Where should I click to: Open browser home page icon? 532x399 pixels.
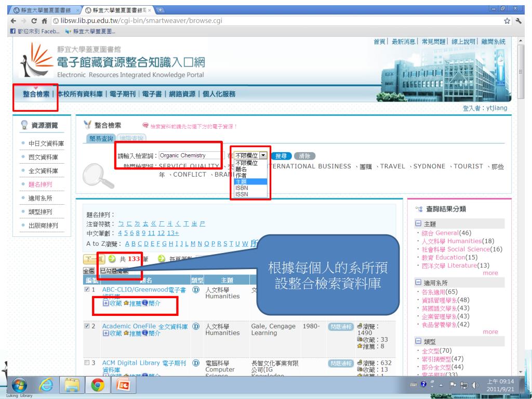44,21
